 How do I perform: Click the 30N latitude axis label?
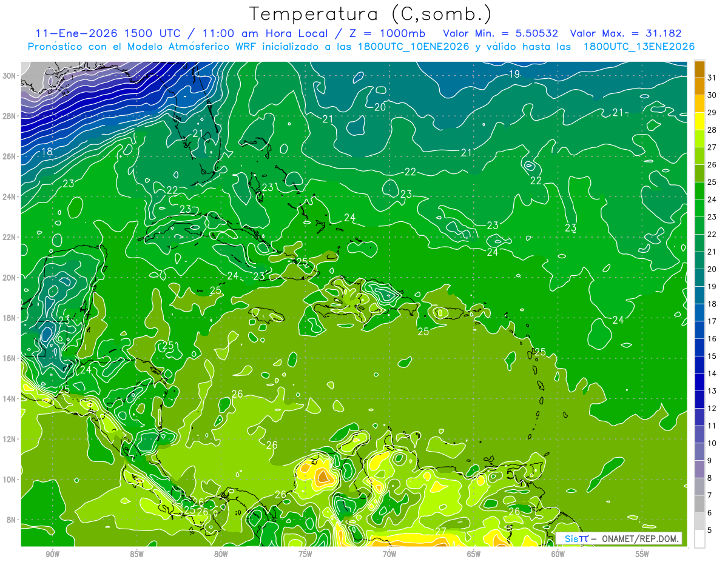coord(8,76)
